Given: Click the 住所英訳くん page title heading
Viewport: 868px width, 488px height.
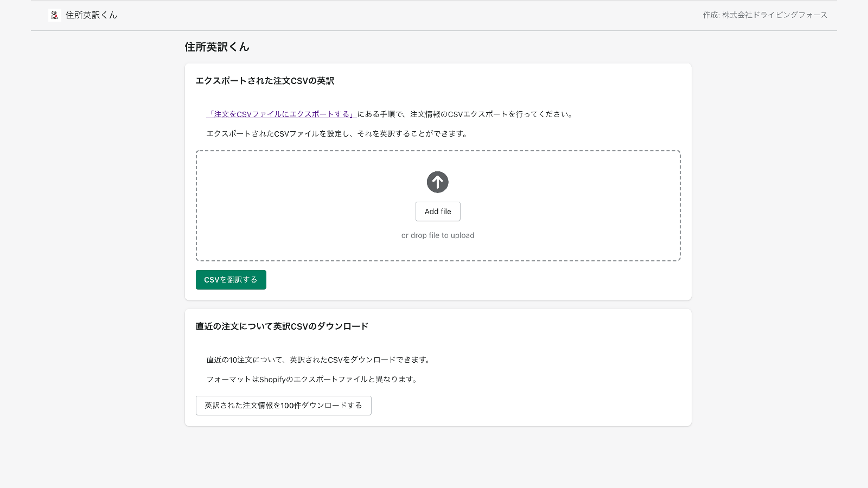Looking at the screenshot, I should point(217,47).
